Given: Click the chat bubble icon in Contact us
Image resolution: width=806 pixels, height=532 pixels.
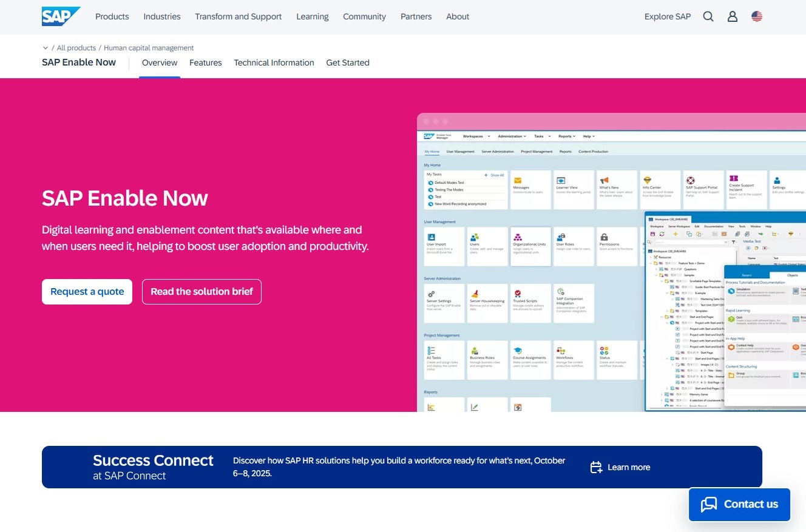Looking at the screenshot, I should pos(709,504).
